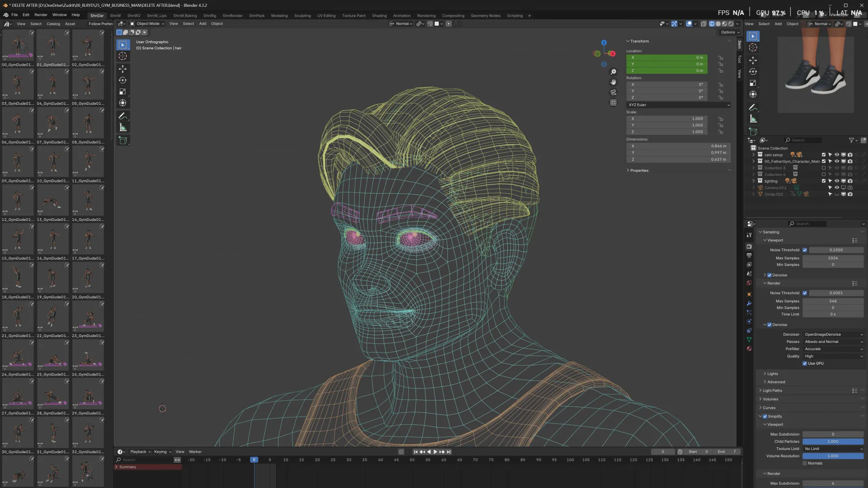Click the Child Particles slider
This screenshot has height=488, width=868.
pyautogui.click(x=833, y=441)
